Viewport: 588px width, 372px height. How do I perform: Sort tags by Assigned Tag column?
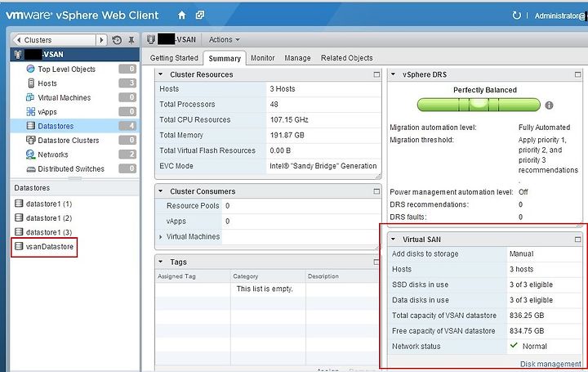[193, 276]
